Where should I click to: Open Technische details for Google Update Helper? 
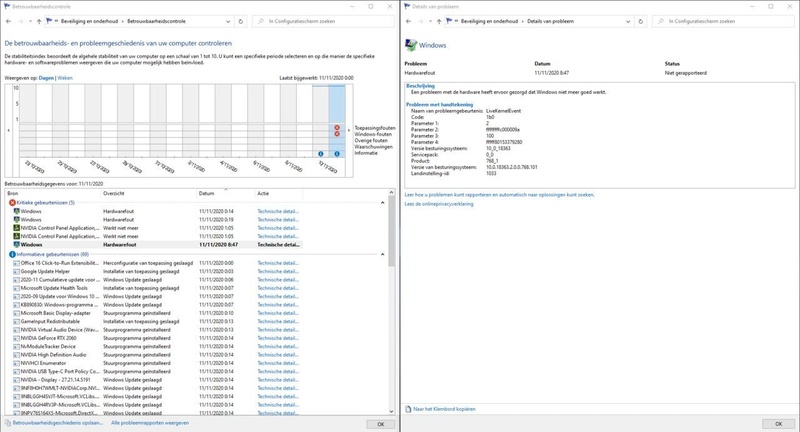(x=278, y=271)
